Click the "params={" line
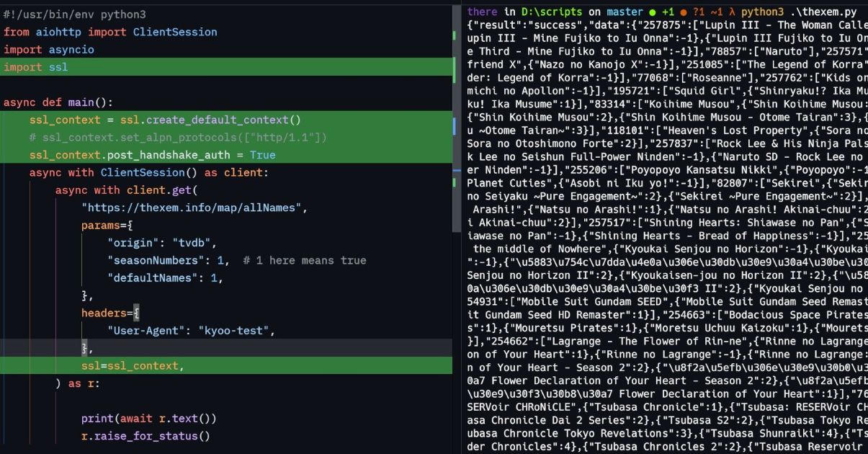This screenshot has height=454, width=868. tap(107, 225)
